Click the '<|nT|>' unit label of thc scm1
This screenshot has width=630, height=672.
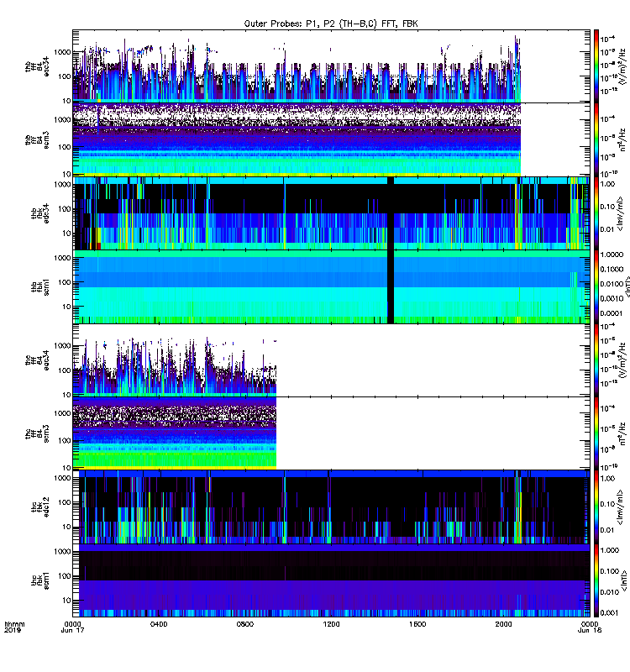pos(626,580)
